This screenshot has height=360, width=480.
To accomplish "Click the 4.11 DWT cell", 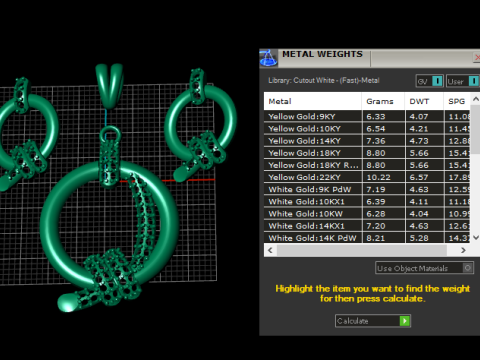I will [424, 202].
